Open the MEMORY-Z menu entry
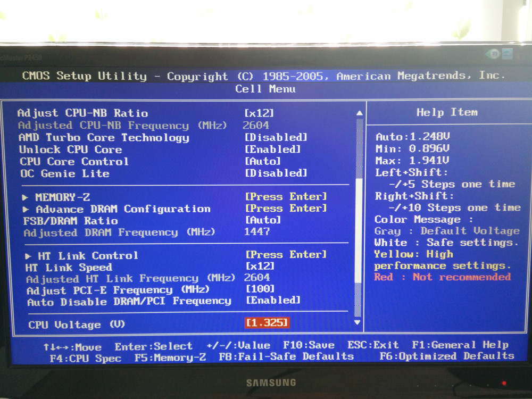This screenshot has width=532, height=399. coord(63,197)
